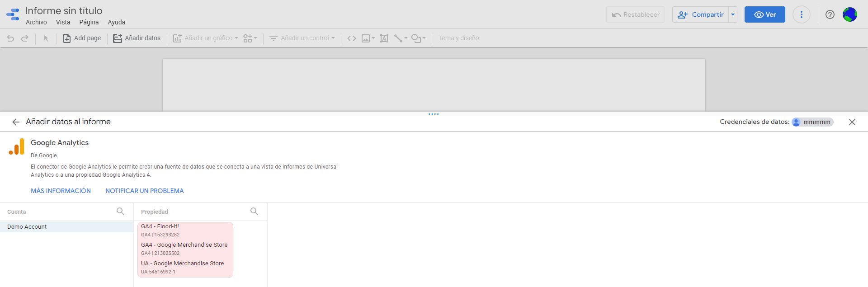Viewport: 868px width, 287px height.
Task: Open Añadir un gráfico dropdown
Action: tap(205, 38)
